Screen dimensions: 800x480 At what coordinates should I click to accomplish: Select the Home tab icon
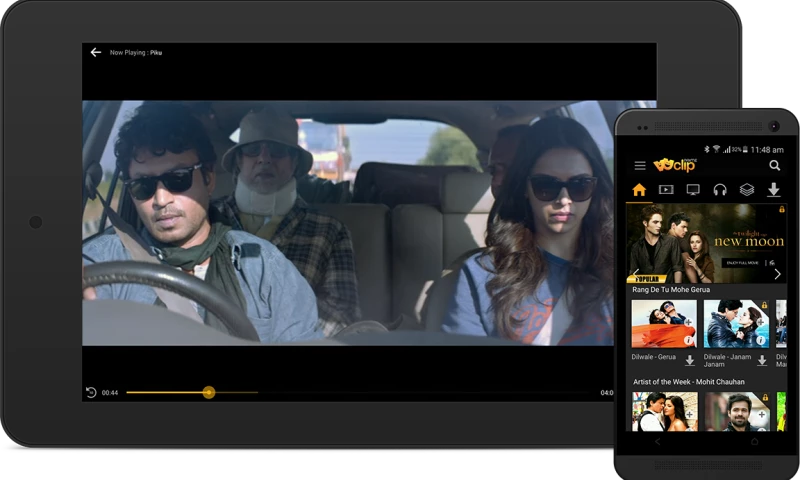point(639,190)
